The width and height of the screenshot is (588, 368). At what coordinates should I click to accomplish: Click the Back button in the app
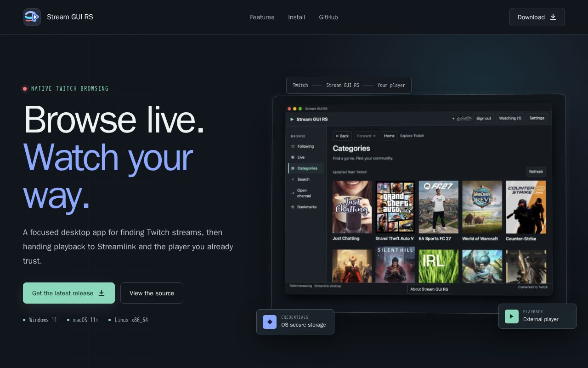coord(342,136)
